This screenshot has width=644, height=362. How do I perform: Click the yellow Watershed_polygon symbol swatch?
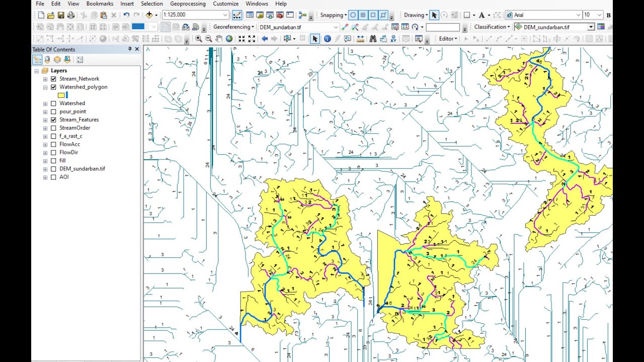(x=61, y=95)
